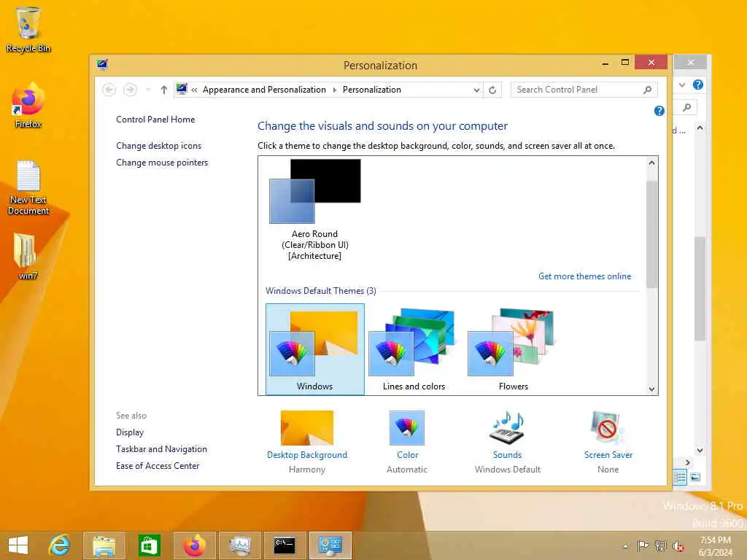The image size is (747, 560).
Task: Open the Sounds settings icon
Action: 507,427
